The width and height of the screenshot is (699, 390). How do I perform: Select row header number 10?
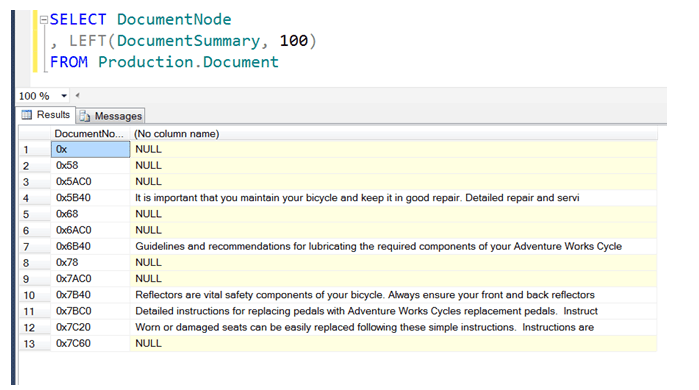coord(35,295)
